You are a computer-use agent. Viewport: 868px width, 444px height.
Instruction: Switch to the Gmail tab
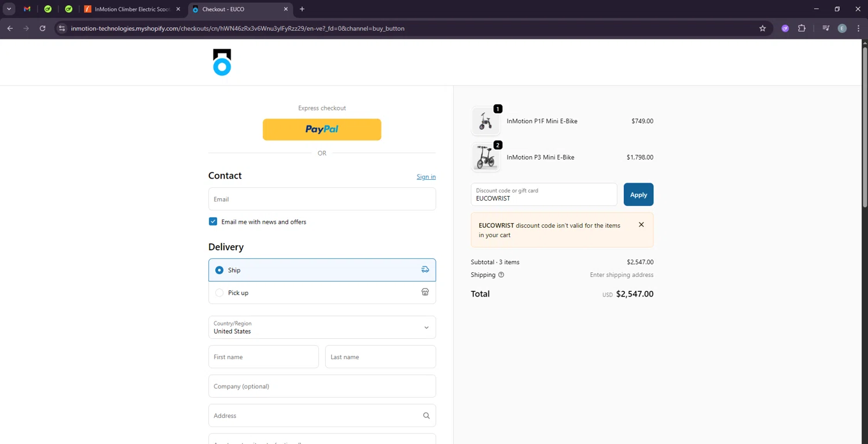click(x=27, y=9)
